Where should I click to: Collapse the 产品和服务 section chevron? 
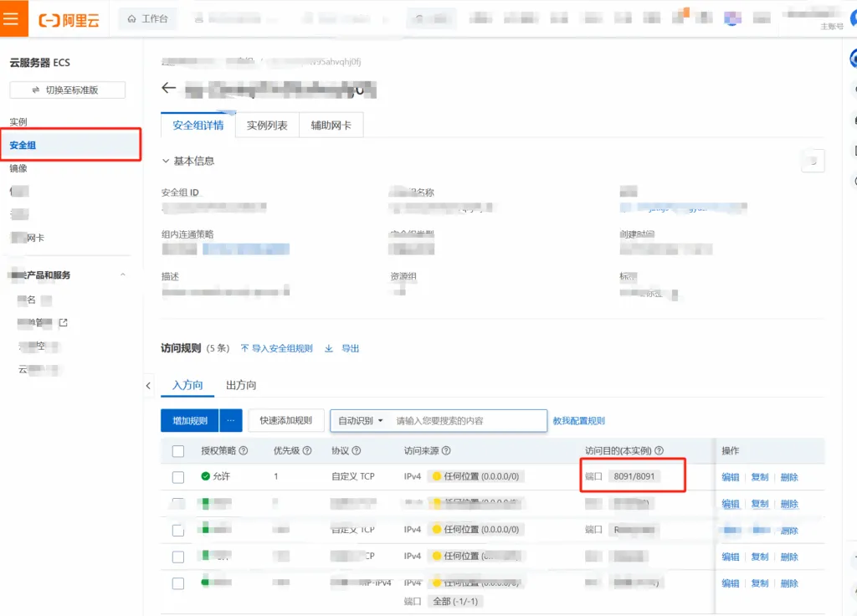point(123,275)
